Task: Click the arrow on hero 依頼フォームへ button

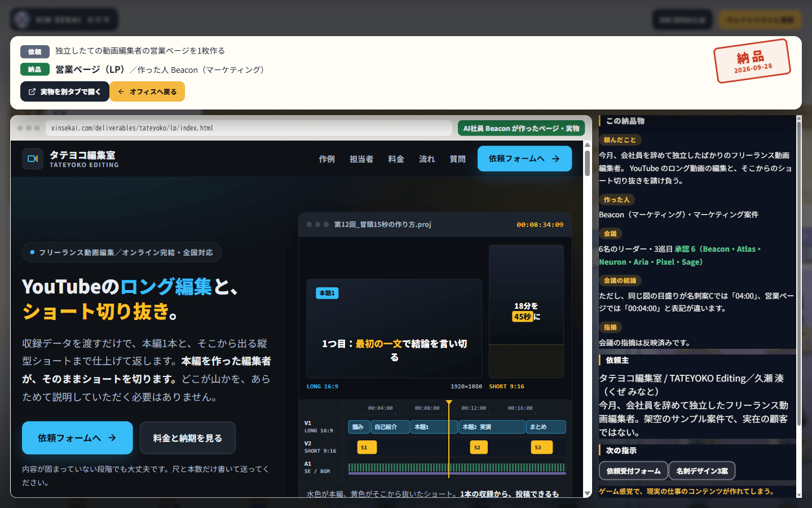Action: (x=112, y=437)
